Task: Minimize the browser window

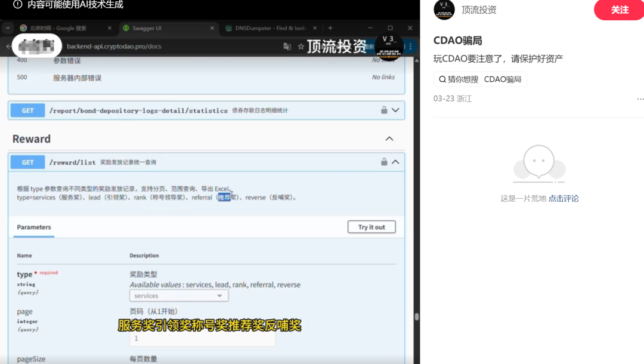Action: tap(370, 28)
